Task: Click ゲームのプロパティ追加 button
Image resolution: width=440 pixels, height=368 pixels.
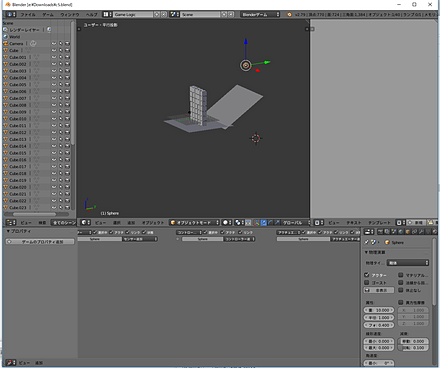Action: (x=40, y=242)
